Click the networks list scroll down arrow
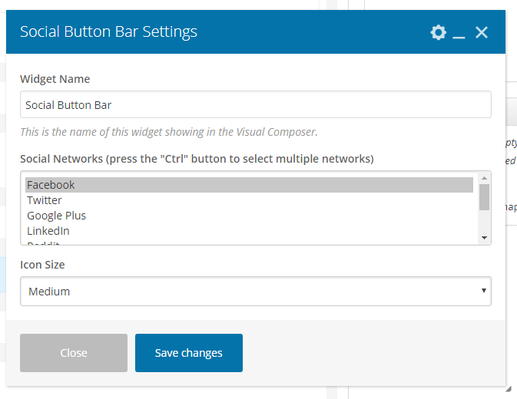The image size is (517, 399). tap(484, 238)
